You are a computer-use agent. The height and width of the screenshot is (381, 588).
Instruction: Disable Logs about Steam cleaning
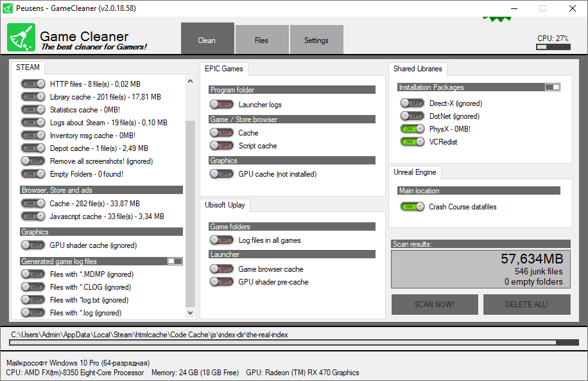pyautogui.click(x=33, y=122)
